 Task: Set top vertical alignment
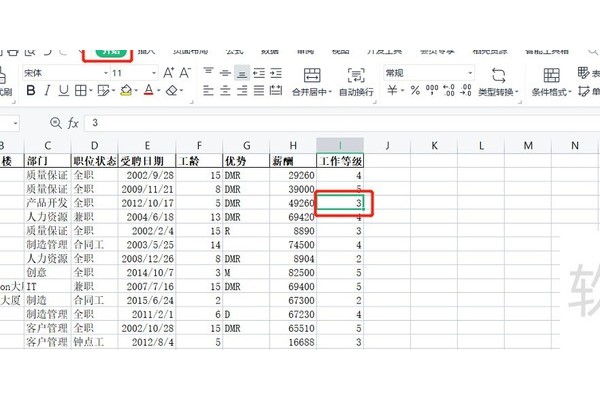208,72
